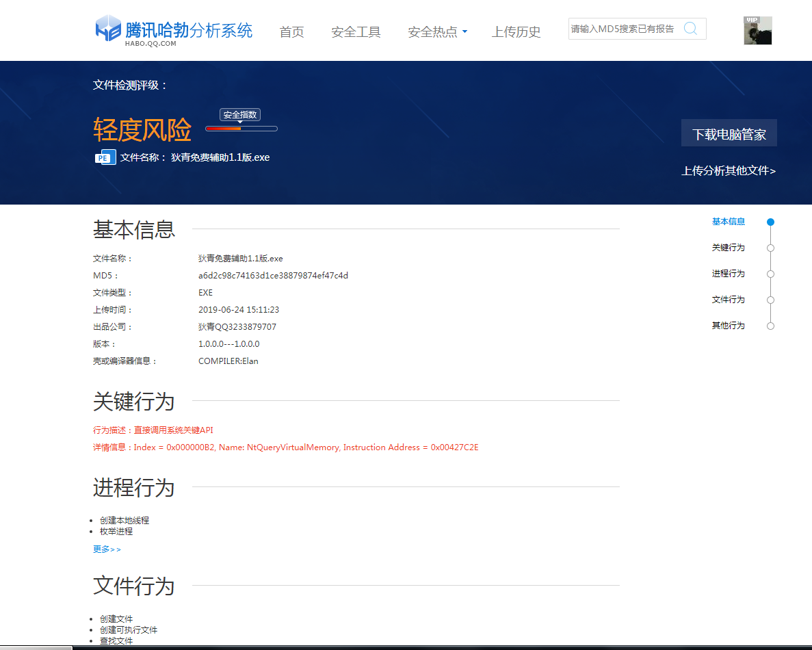Click the 安全指数 tooltip label
This screenshot has height=650, width=812.
click(239, 114)
